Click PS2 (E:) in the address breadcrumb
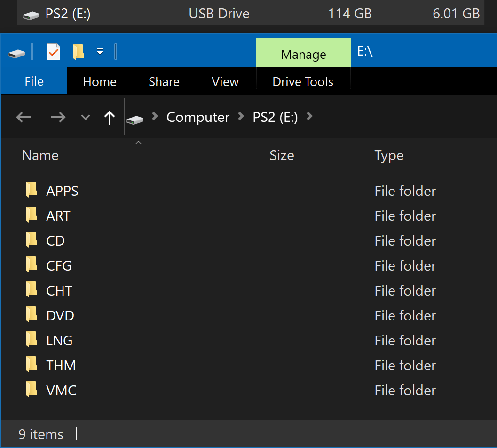The image size is (497, 448). 275,117
